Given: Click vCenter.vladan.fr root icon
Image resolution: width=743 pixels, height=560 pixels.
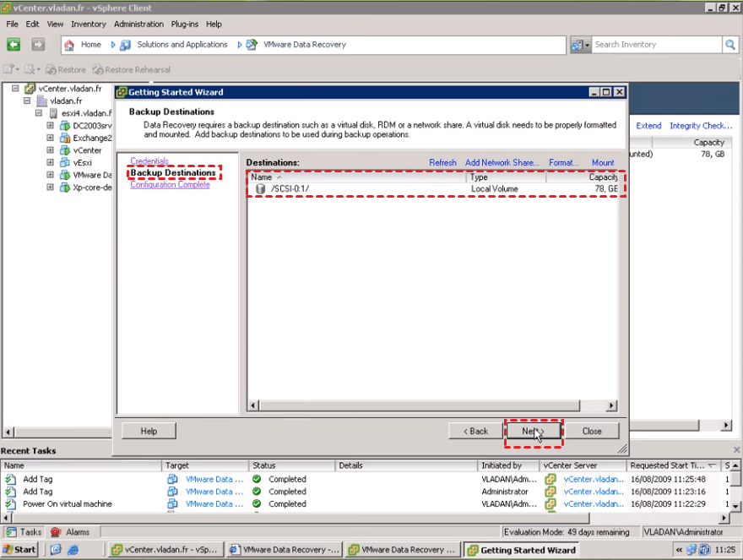Looking at the screenshot, I should 30,88.
